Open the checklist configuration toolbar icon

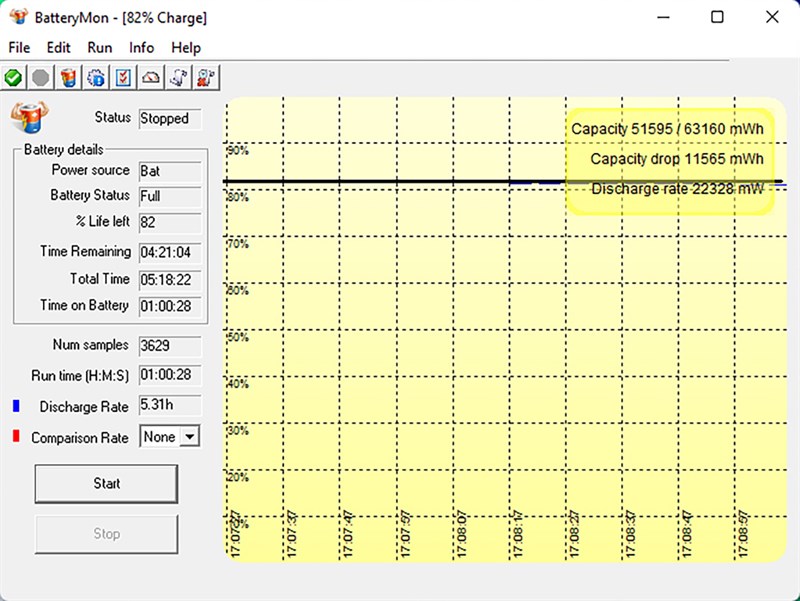pyautogui.click(x=123, y=77)
